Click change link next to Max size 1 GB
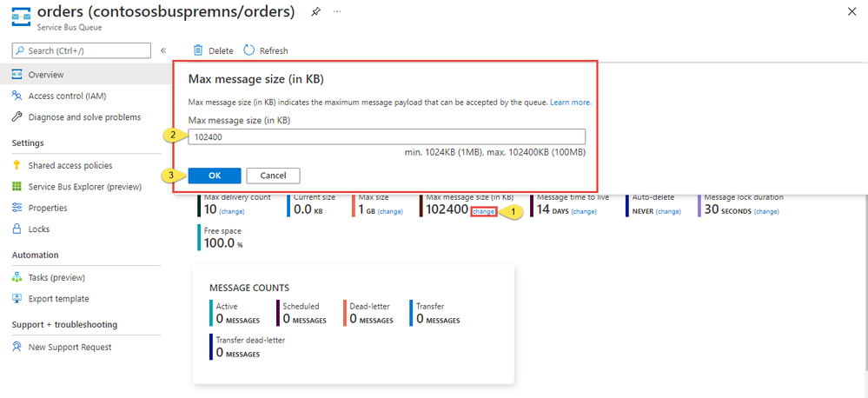 tap(390, 211)
